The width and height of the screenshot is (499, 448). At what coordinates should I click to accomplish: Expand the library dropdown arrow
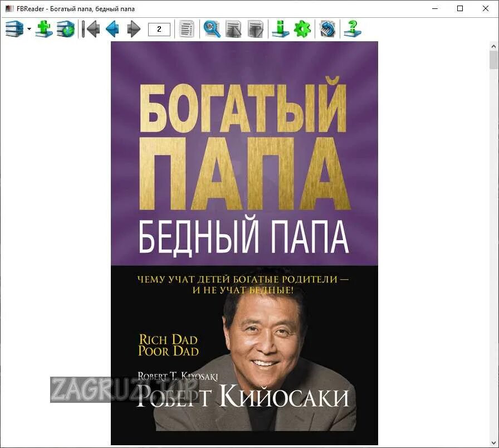tap(29, 29)
